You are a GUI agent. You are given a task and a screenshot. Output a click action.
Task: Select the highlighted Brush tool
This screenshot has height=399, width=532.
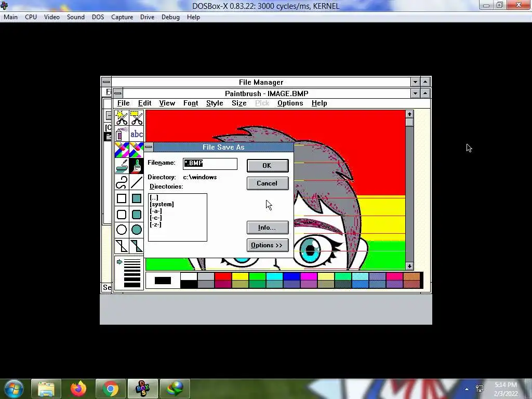(137, 166)
